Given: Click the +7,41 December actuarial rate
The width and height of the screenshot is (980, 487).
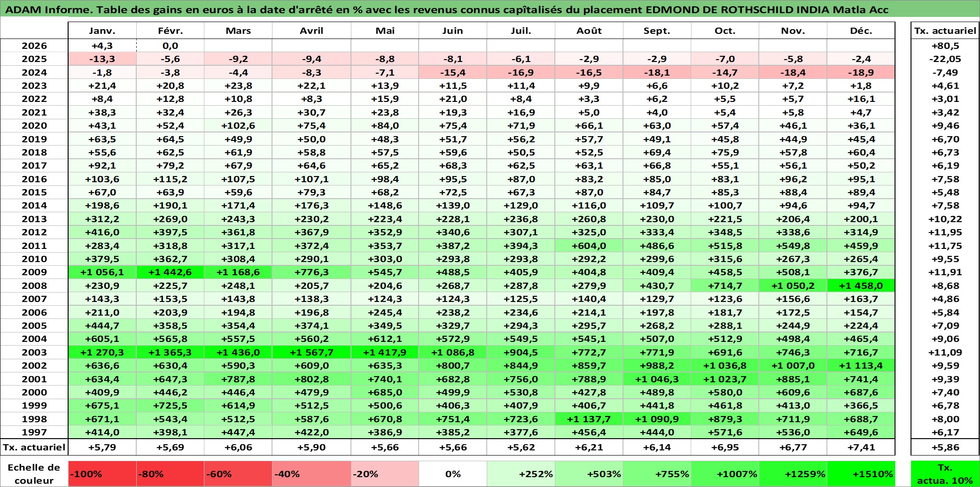Looking at the screenshot, I should pyautogui.click(x=861, y=447).
